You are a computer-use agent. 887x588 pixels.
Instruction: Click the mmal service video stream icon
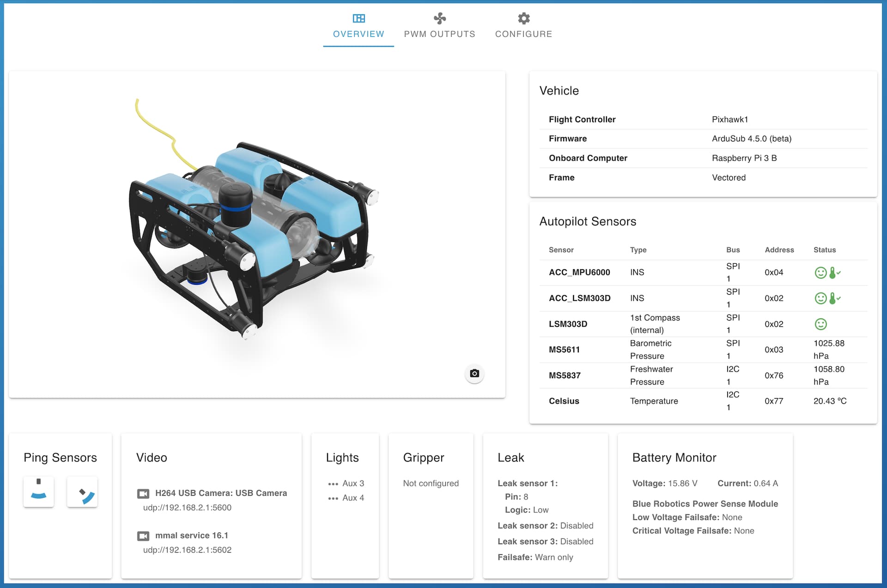(x=143, y=536)
